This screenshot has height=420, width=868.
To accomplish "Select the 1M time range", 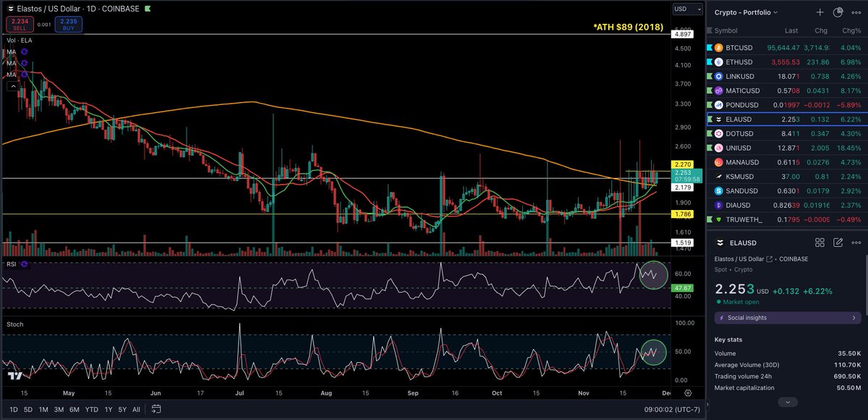I will click(45, 410).
